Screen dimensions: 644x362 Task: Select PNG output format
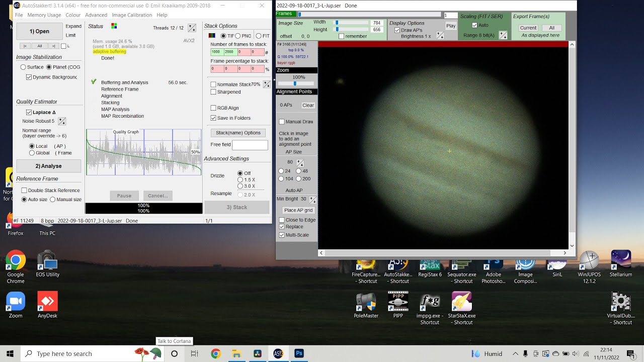[238, 36]
